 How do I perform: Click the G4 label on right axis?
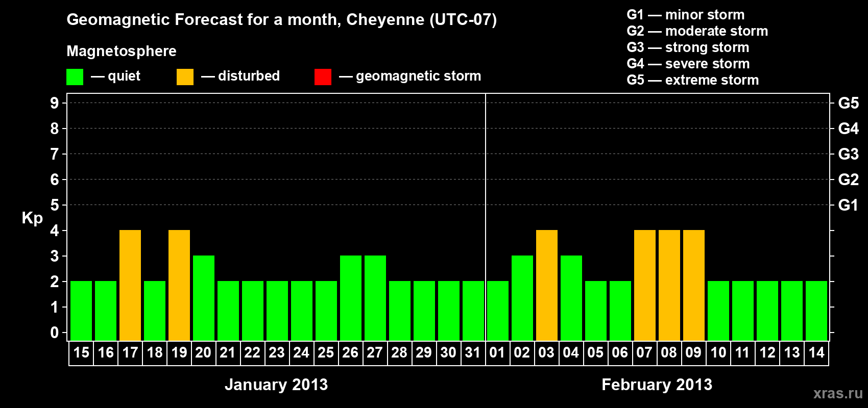(849, 129)
